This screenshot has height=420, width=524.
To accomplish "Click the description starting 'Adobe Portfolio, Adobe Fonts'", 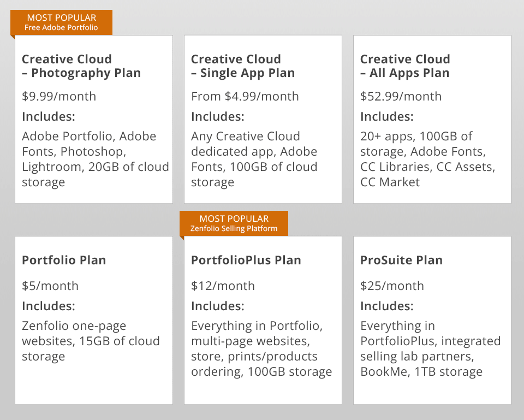I will click(x=95, y=159).
